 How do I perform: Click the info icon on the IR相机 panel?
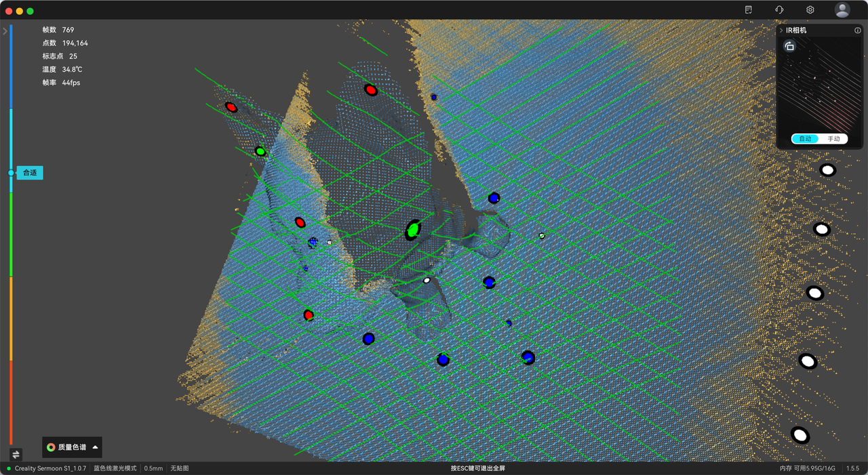tap(857, 30)
